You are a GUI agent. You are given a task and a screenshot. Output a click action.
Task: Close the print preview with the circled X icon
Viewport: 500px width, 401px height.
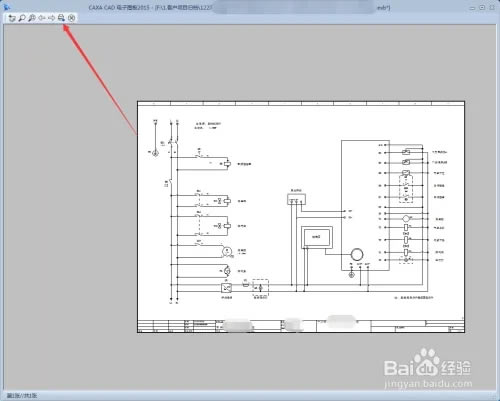click(x=71, y=18)
